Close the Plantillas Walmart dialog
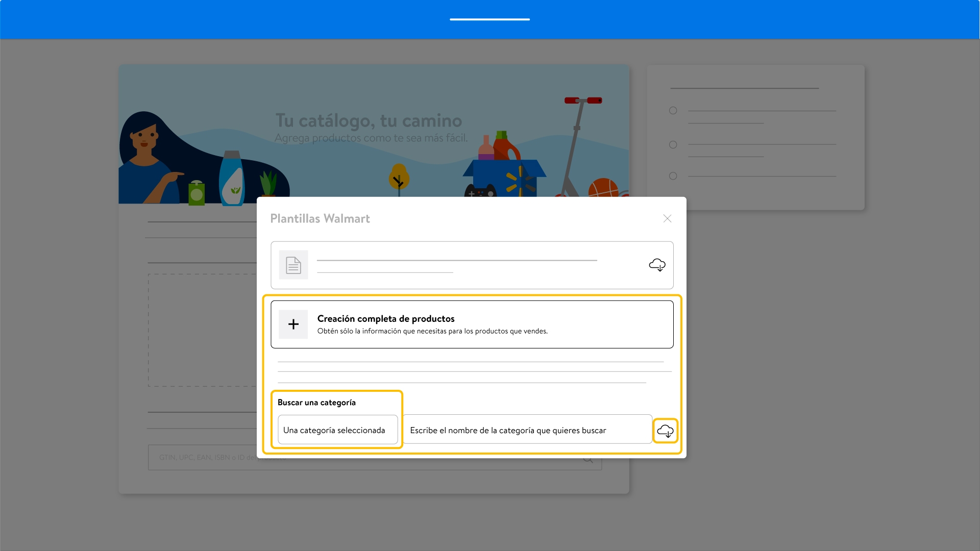 (667, 218)
